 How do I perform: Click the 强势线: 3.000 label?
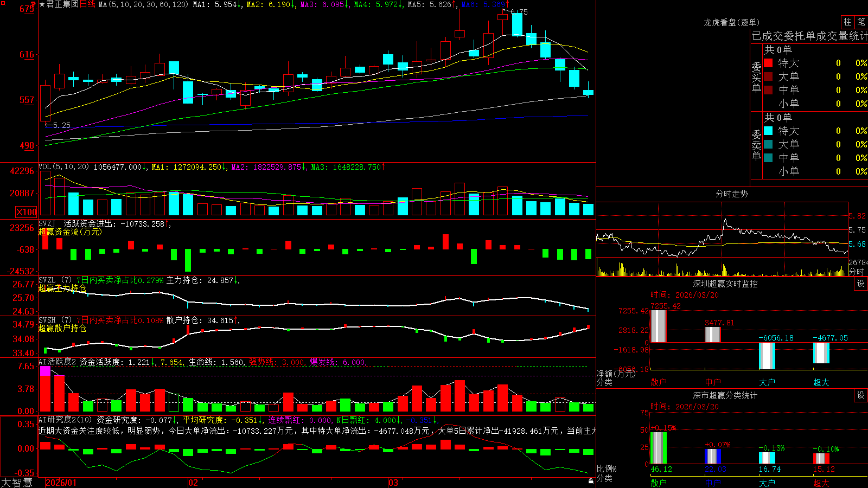click(277, 362)
